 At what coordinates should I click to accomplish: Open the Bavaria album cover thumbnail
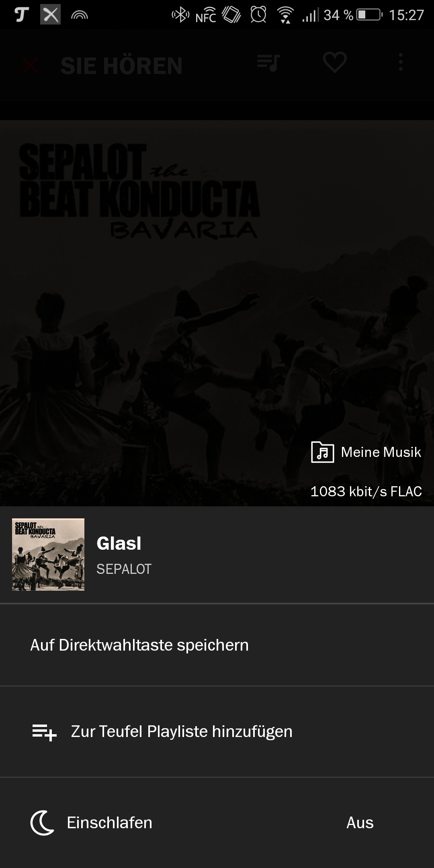click(x=48, y=555)
